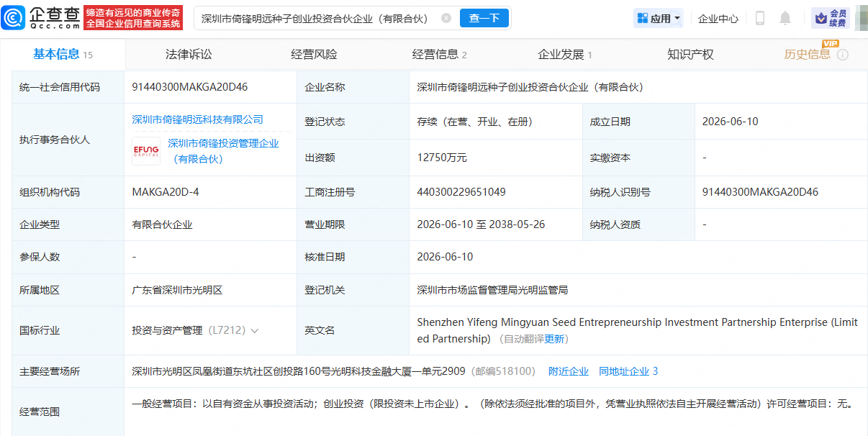The width and height of the screenshot is (868, 436).
Task: Clear the search box with the X icon
Action: [446, 18]
